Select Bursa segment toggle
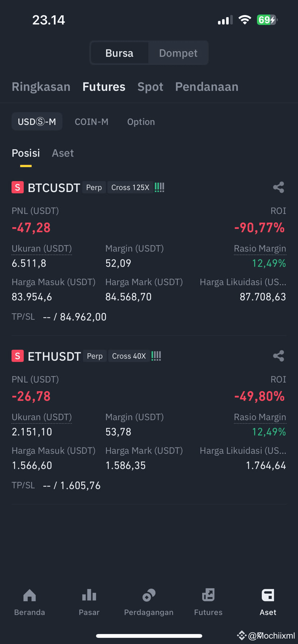This screenshot has height=644, width=298. tap(119, 53)
